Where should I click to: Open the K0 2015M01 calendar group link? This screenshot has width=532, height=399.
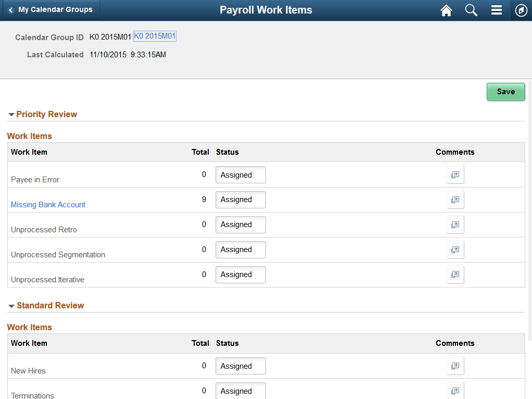[155, 36]
